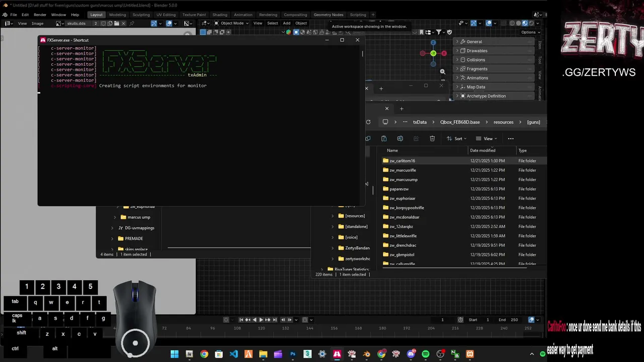Select the ZertysBandan folder in tree
Screen dimensions: 644x362
[x=357, y=248]
